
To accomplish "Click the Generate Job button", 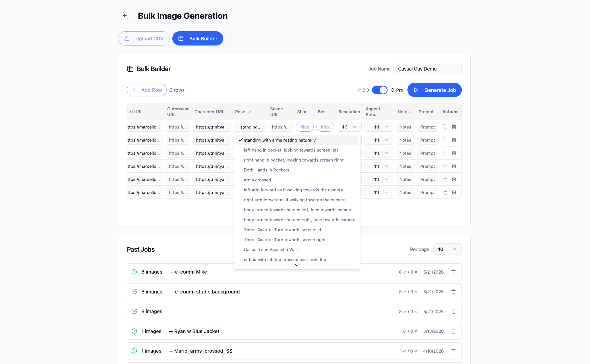I will pyautogui.click(x=434, y=90).
